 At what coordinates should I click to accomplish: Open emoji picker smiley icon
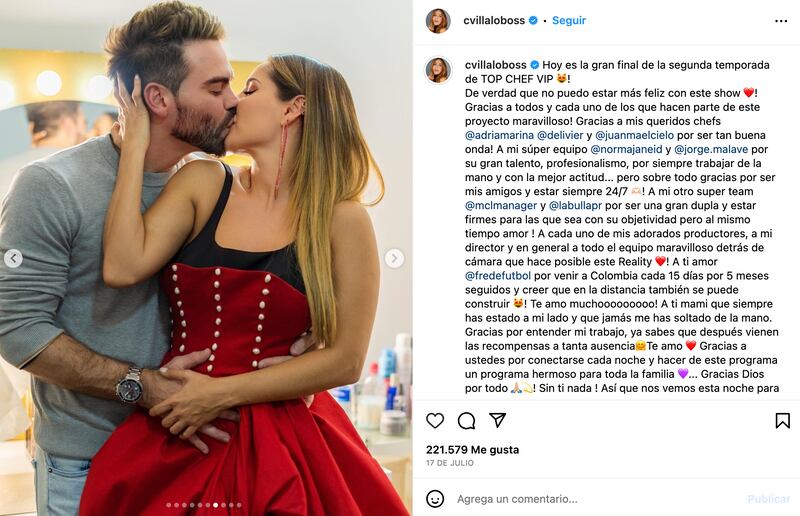pyautogui.click(x=435, y=499)
